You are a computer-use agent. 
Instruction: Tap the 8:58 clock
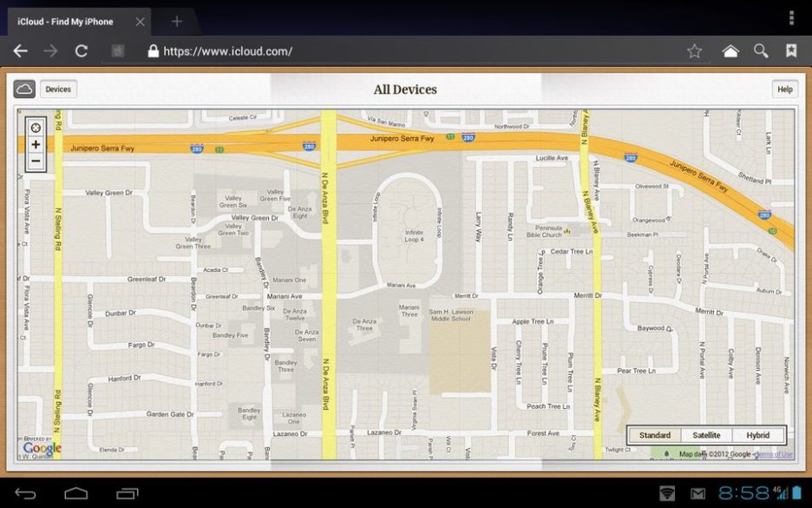click(x=744, y=492)
